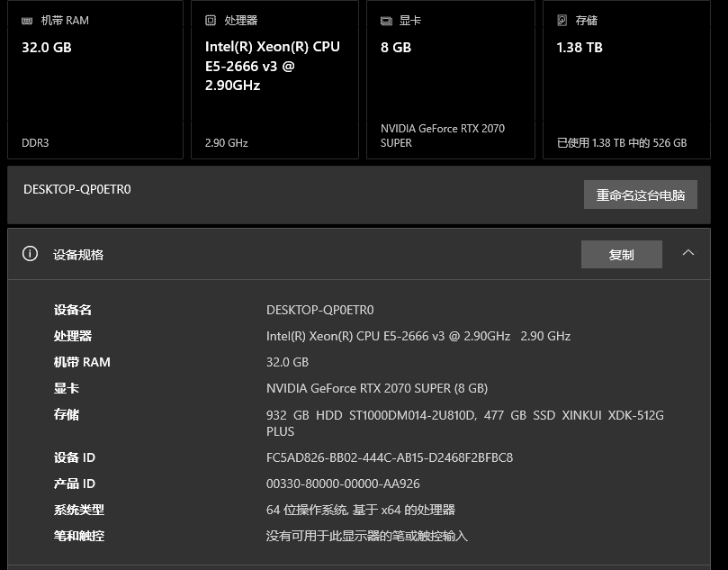Click the RAM memory icon
The width and height of the screenshot is (728, 570).
(x=27, y=21)
